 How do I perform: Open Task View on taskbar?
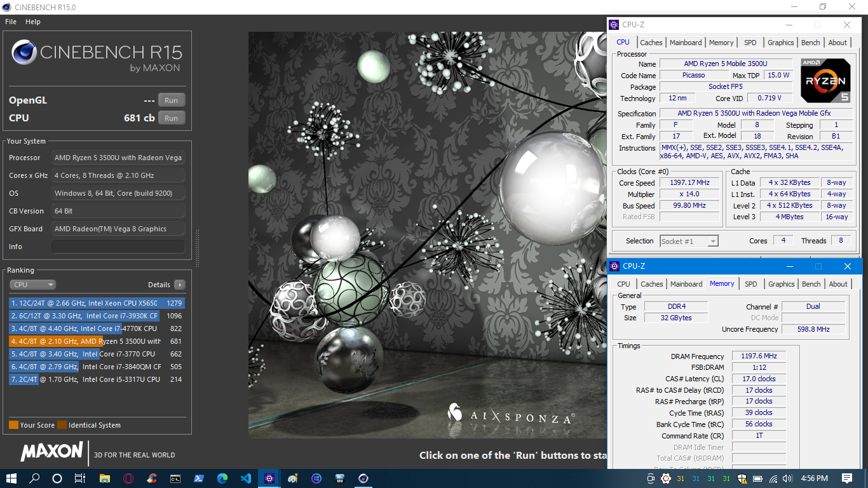point(80,478)
